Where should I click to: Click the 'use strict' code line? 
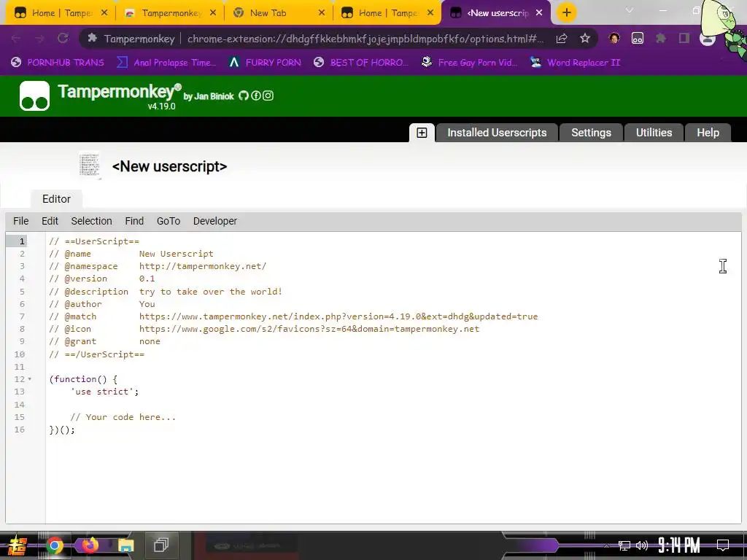104,392
